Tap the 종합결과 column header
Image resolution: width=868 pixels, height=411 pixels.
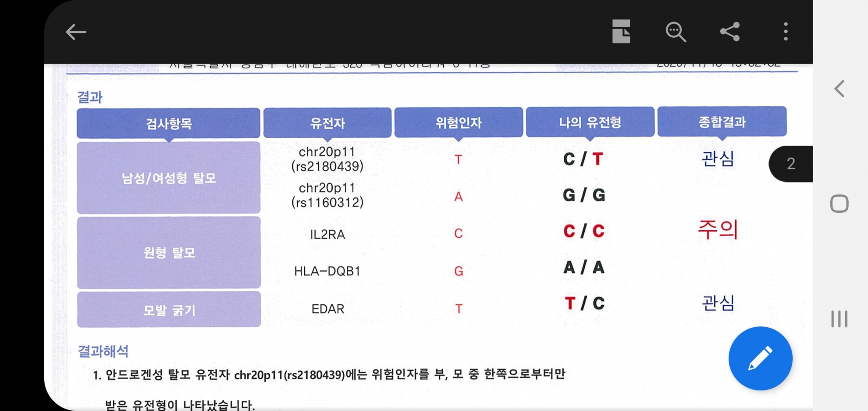point(722,122)
